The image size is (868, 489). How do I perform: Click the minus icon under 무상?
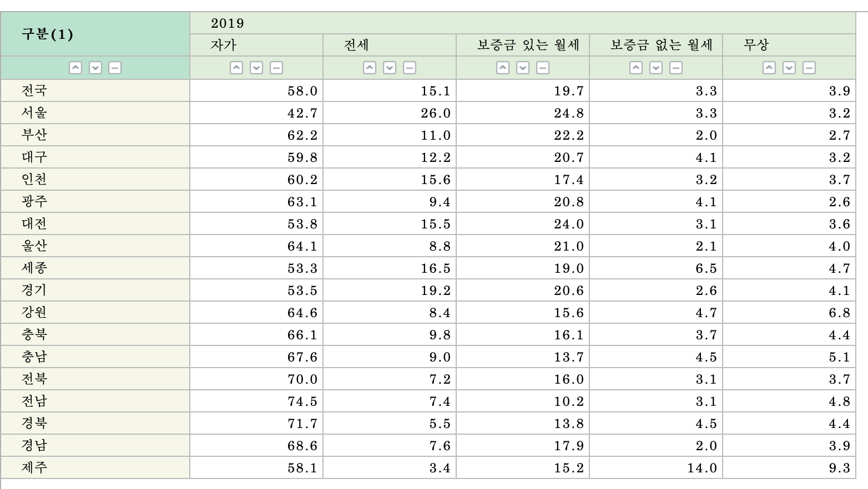[809, 68]
